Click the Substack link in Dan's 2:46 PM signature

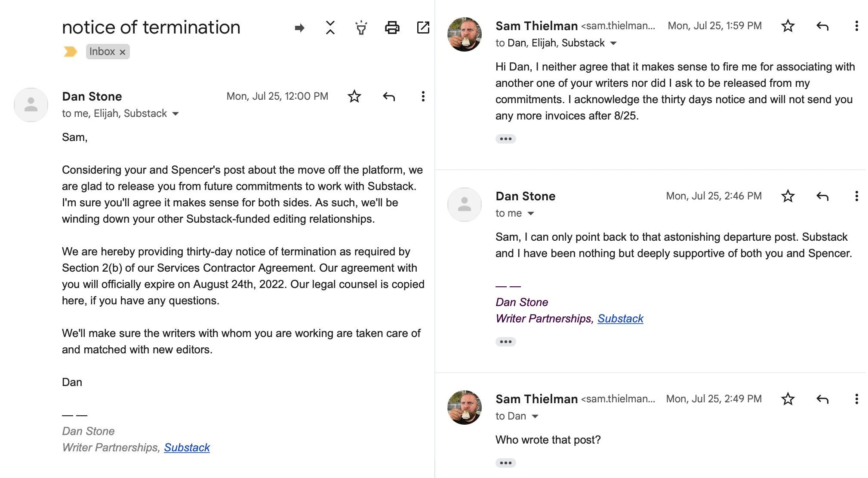[x=621, y=319]
